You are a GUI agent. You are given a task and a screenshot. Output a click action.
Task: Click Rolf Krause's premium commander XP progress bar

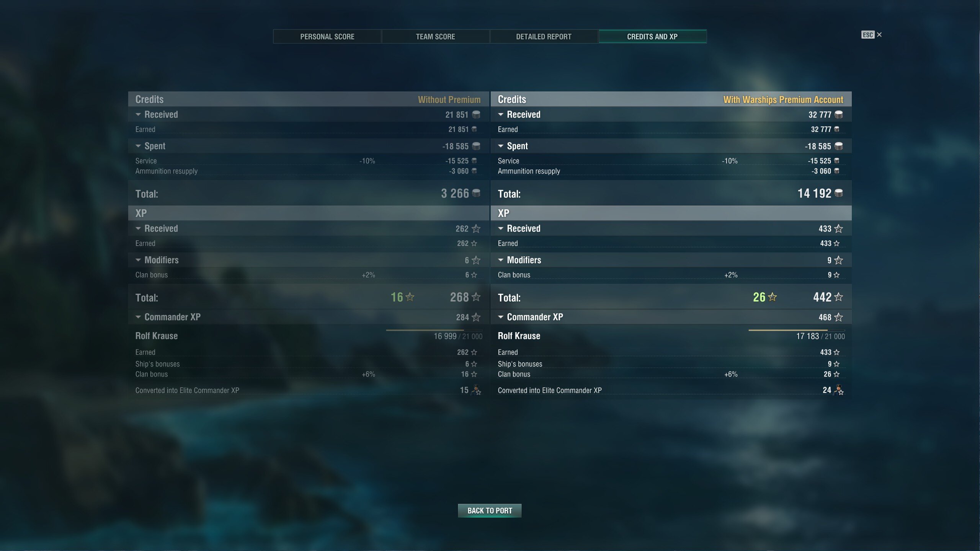(x=796, y=330)
